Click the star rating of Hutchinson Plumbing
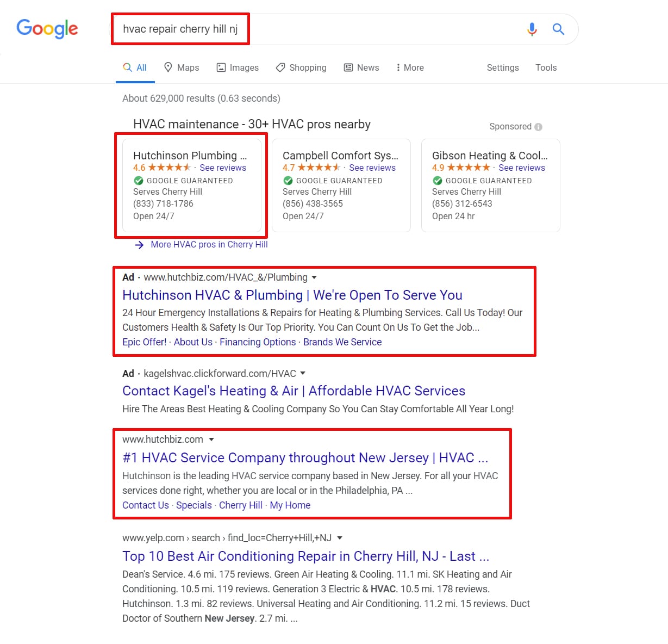Image resolution: width=668 pixels, height=644 pixels. [x=170, y=168]
